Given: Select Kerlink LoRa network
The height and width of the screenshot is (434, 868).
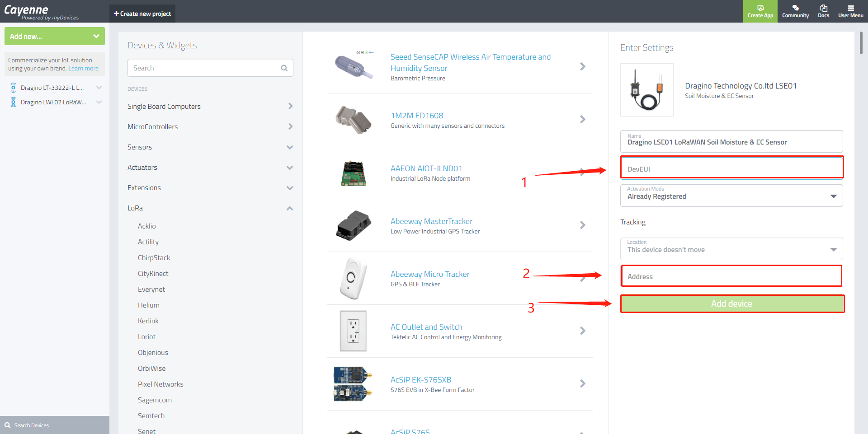Looking at the screenshot, I should coord(148,321).
